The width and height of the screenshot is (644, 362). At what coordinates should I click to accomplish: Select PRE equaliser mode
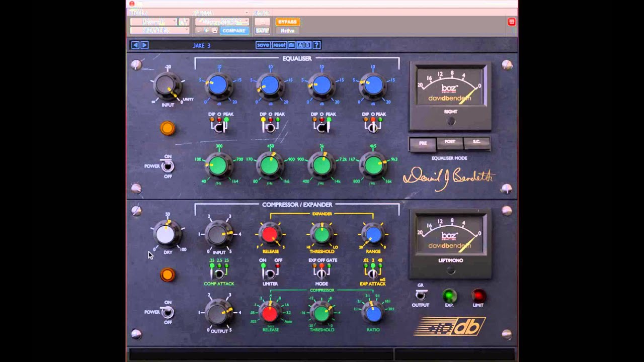coord(423,143)
